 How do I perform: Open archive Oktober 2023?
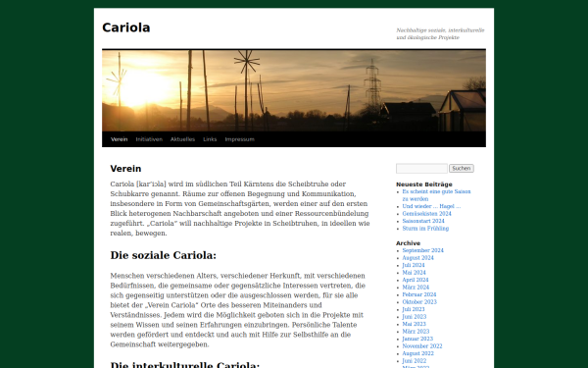pyautogui.click(x=419, y=302)
